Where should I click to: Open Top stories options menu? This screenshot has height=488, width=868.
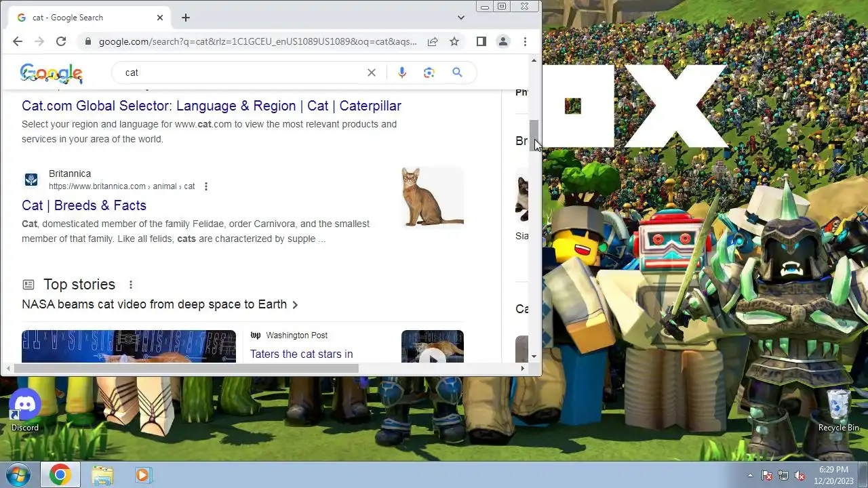[131, 285]
